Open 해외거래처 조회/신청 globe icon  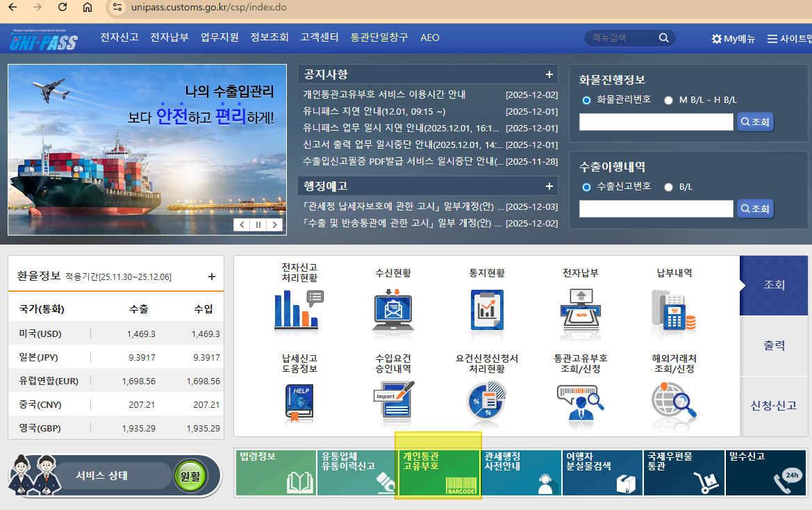coord(674,401)
